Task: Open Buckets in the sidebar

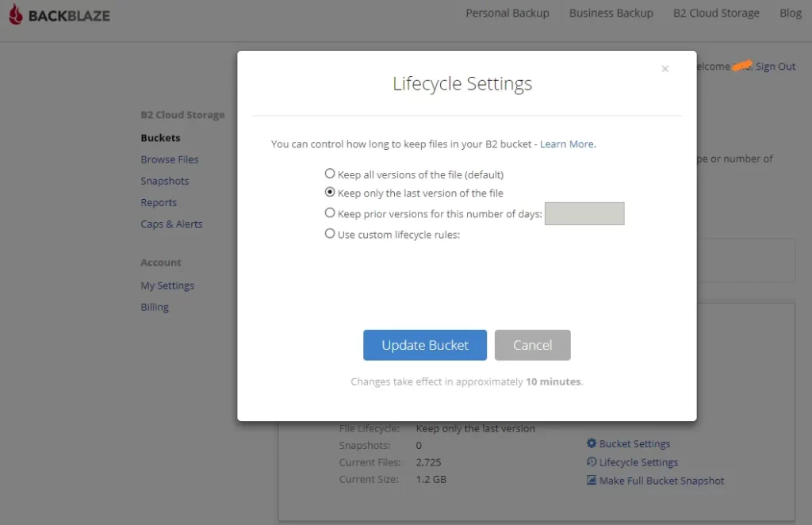Action: click(x=160, y=138)
